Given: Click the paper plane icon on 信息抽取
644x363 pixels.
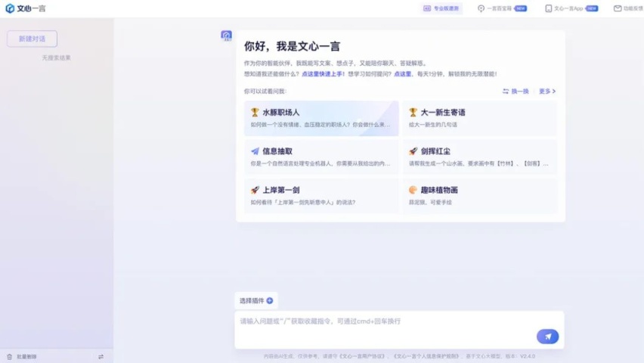Looking at the screenshot, I should point(255,151).
